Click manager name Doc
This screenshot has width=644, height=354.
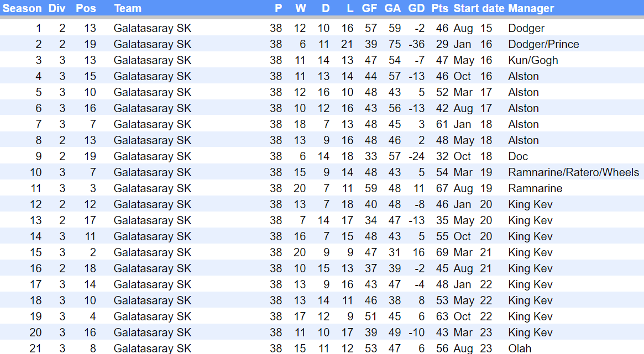point(518,156)
